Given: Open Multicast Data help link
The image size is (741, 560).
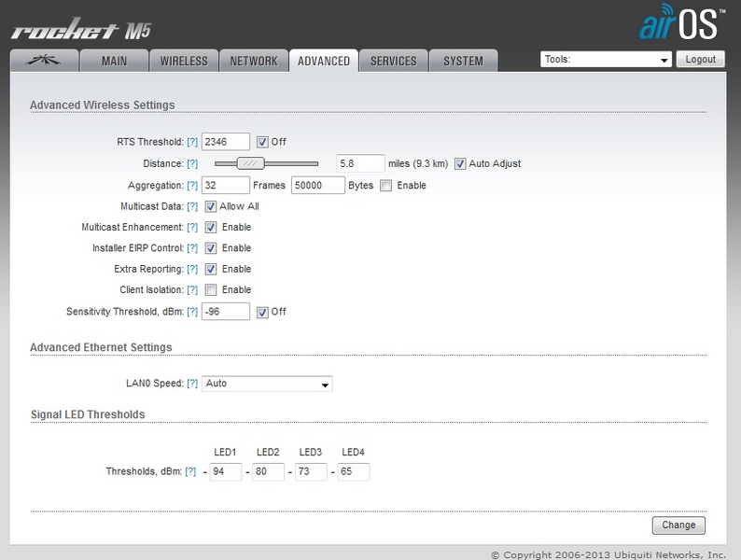Looking at the screenshot, I should 192,206.
